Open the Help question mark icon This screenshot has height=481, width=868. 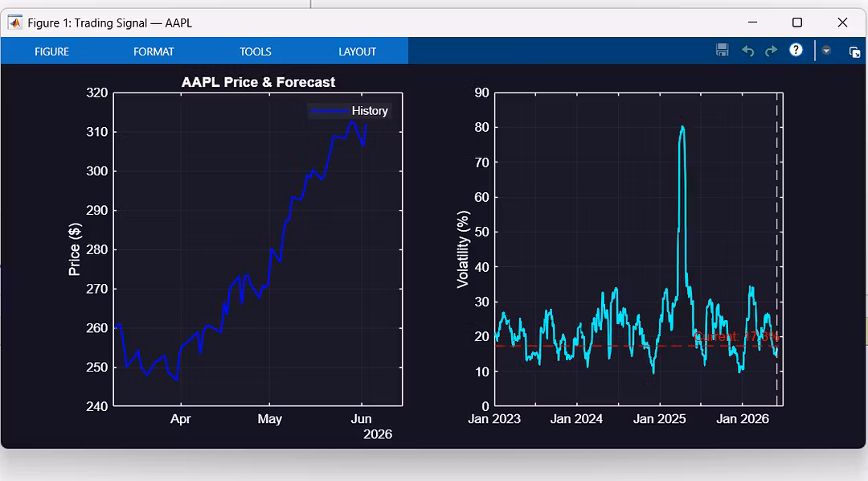pyautogui.click(x=796, y=50)
